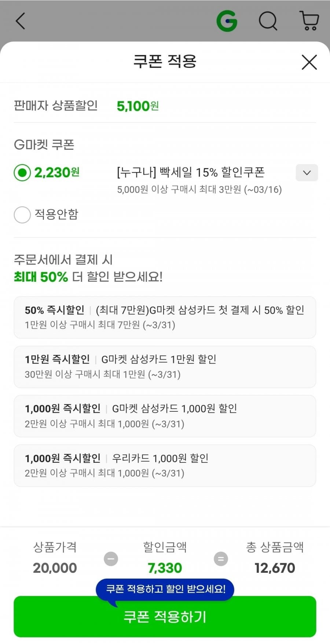
Task: Select the 1만원 즉시할인 삼성카드 offer
Action: 165,367
